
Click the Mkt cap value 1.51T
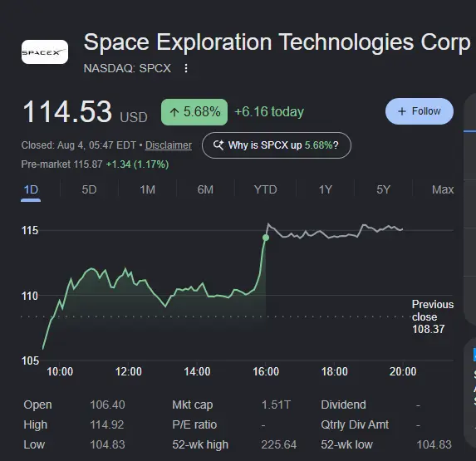click(x=276, y=405)
